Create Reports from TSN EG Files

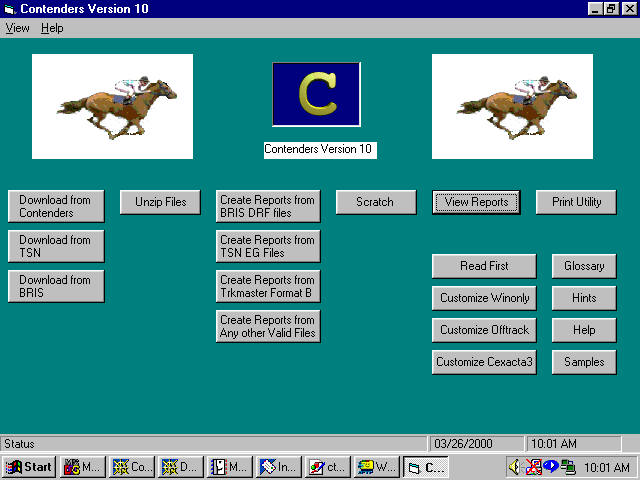click(x=268, y=246)
